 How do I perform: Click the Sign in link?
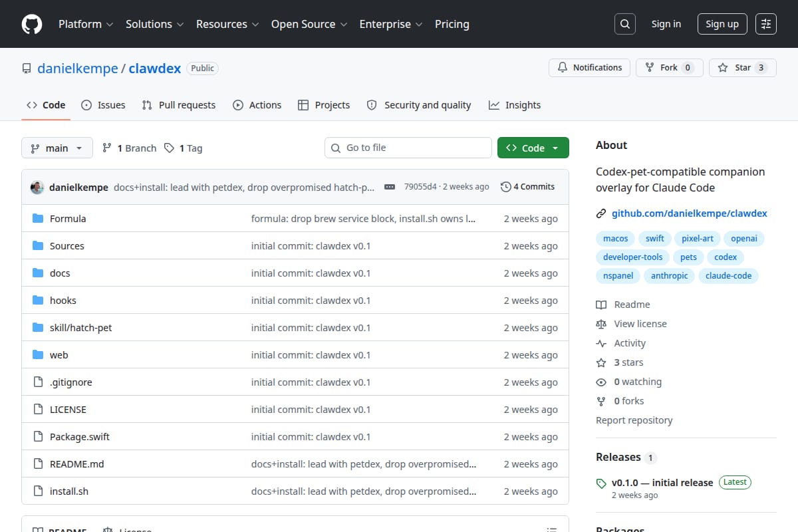666,24
